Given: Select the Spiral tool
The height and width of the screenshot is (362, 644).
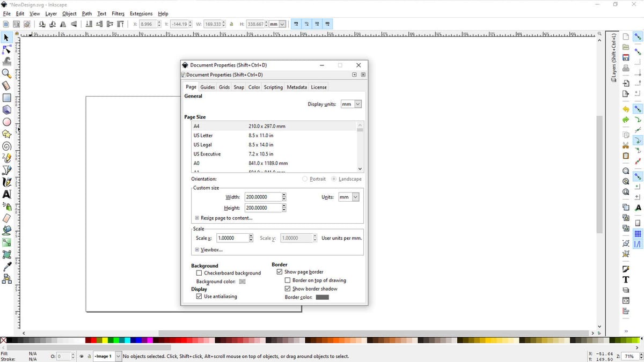Looking at the screenshot, I should tap(6, 146).
